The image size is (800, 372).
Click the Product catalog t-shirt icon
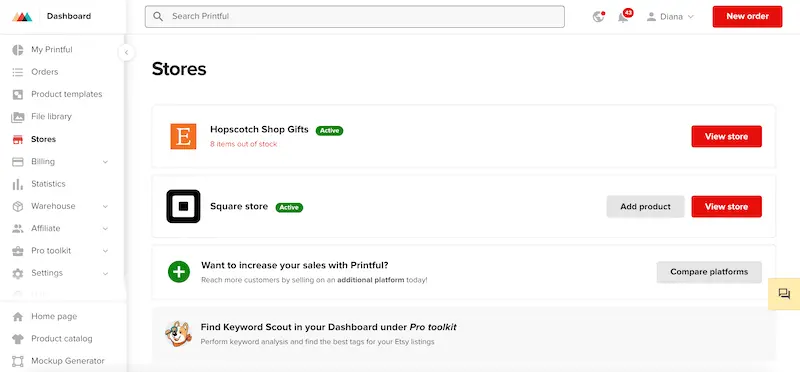[x=18, y=339]
